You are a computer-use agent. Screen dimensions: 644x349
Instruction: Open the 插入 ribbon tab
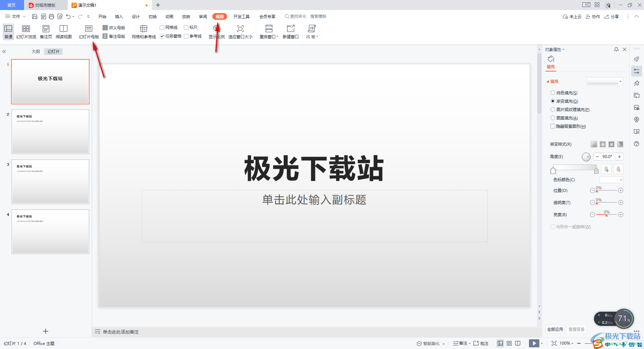(x=119, y=16)
